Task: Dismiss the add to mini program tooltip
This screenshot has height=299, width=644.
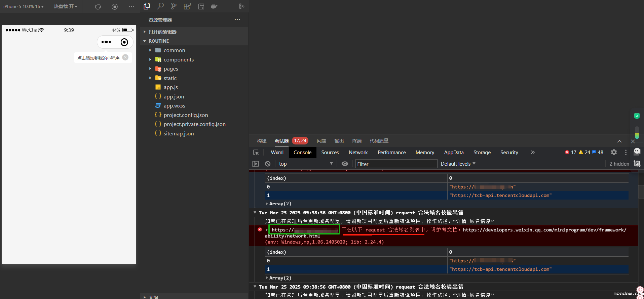Action: 125,57
